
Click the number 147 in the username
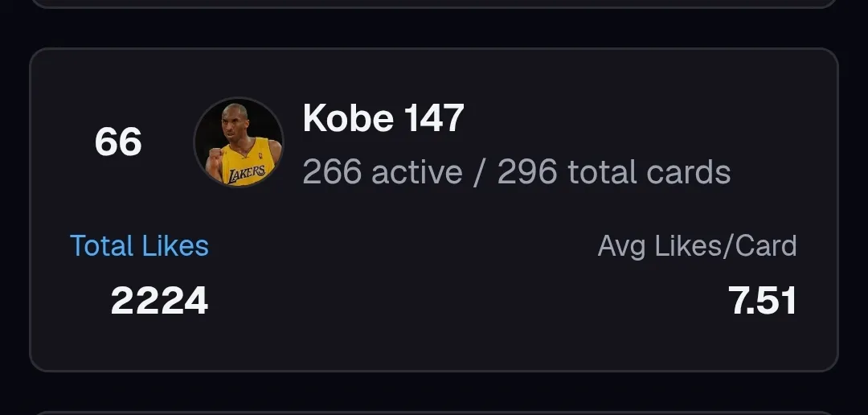pyautogui.click(x=434, y=118)
